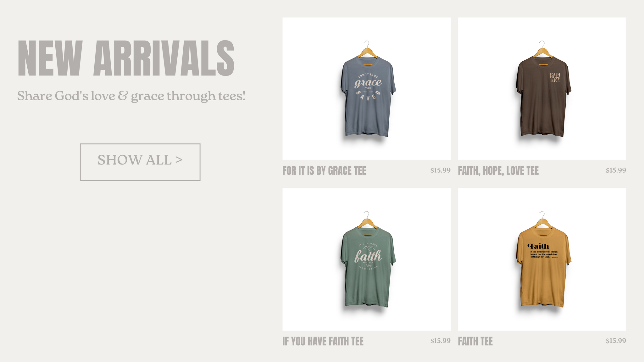Open the blue grace t-shirt image

(366, 89)
